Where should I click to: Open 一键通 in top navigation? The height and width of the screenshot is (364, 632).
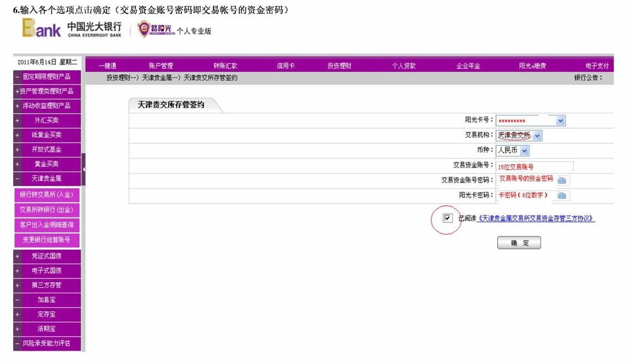pyautogui.click(x=107, y=65)
